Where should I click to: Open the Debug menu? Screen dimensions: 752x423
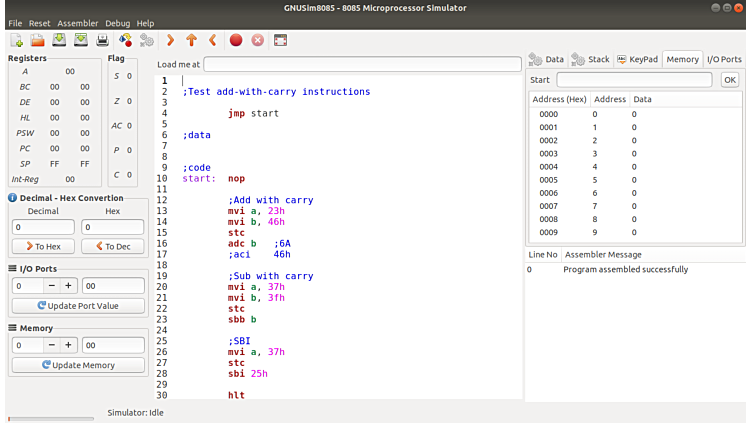pyautogui.click(x=117, y=23)
